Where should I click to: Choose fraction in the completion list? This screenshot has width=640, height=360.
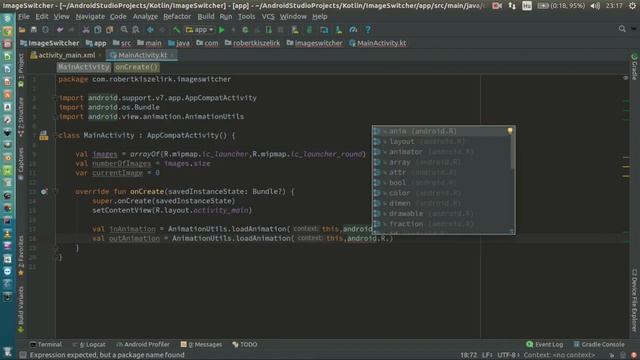441,224
